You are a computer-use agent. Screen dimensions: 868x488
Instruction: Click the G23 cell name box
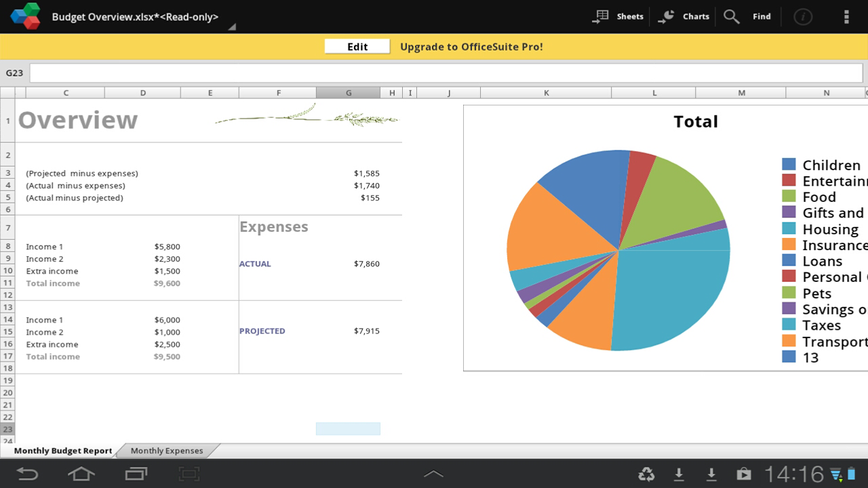click(15, 73)
